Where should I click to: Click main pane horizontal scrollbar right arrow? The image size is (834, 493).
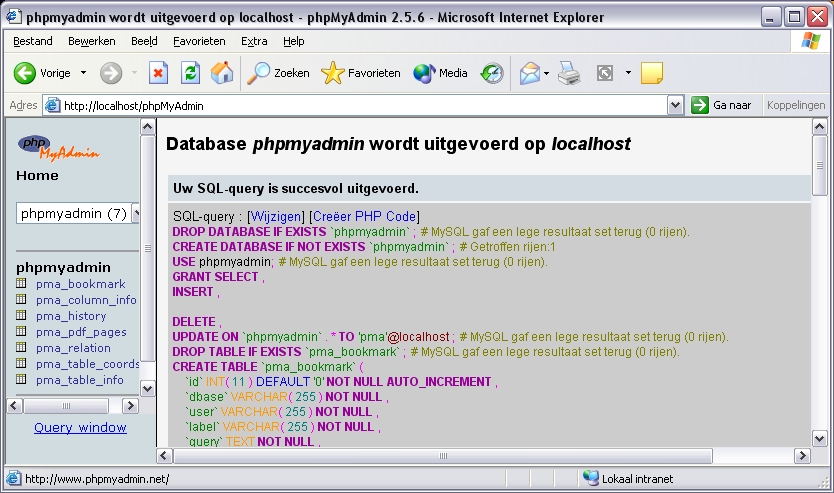[802, 456]
